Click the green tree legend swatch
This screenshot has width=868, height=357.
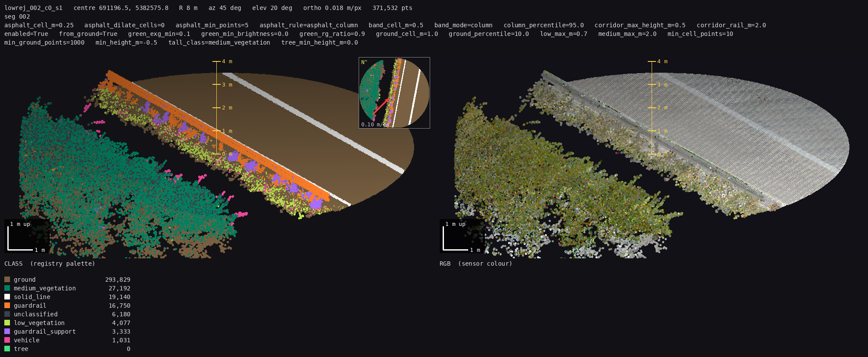click(x=7, y=349)
